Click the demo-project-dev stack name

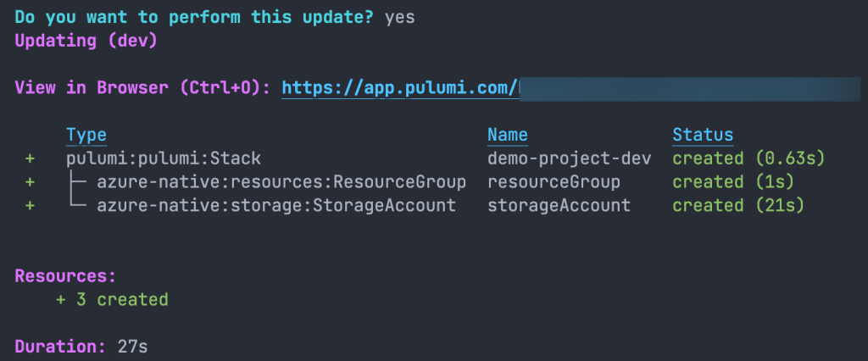(569, 158)
